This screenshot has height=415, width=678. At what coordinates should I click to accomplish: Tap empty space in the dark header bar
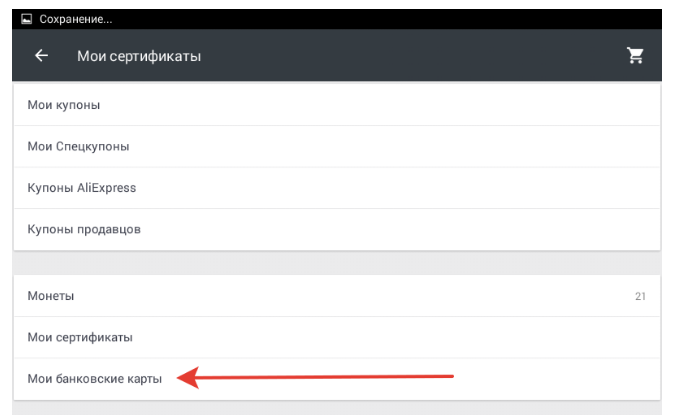pos(400,56)
